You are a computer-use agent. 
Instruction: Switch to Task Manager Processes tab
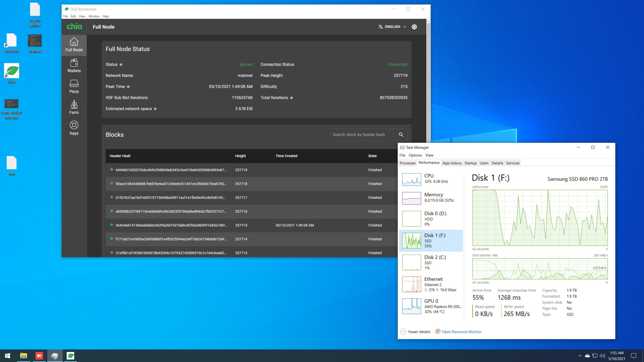(408, 163)
